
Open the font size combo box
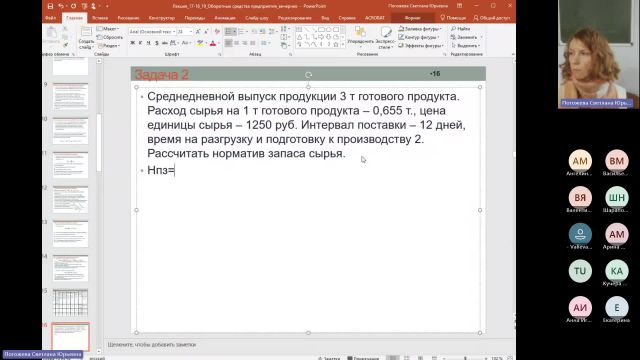click(185, 31)
